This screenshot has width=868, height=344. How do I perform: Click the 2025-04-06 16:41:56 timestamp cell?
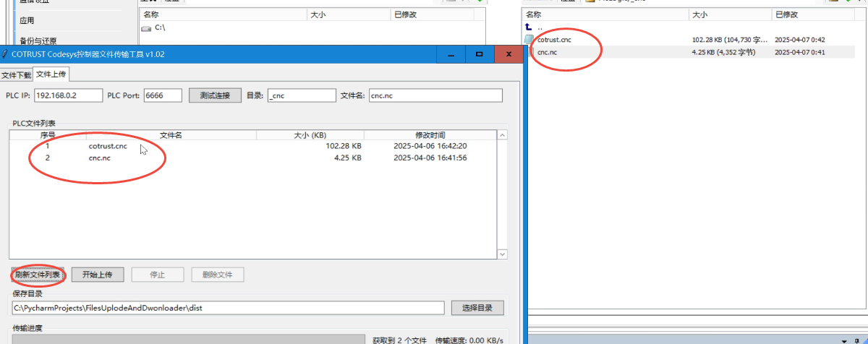pyautogui.click(x=430, y=158)
